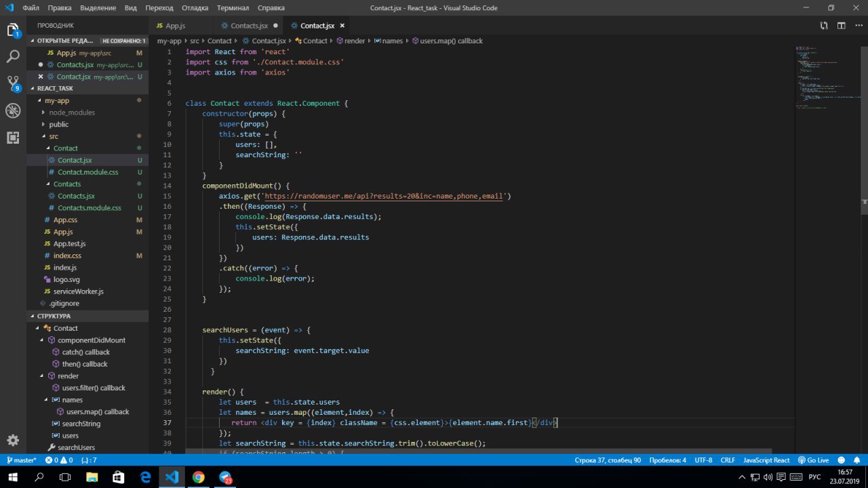Viewport: 868px width, 488px height.
Task: Open Google Chrome from the taskbar
Action: (198, 477)
